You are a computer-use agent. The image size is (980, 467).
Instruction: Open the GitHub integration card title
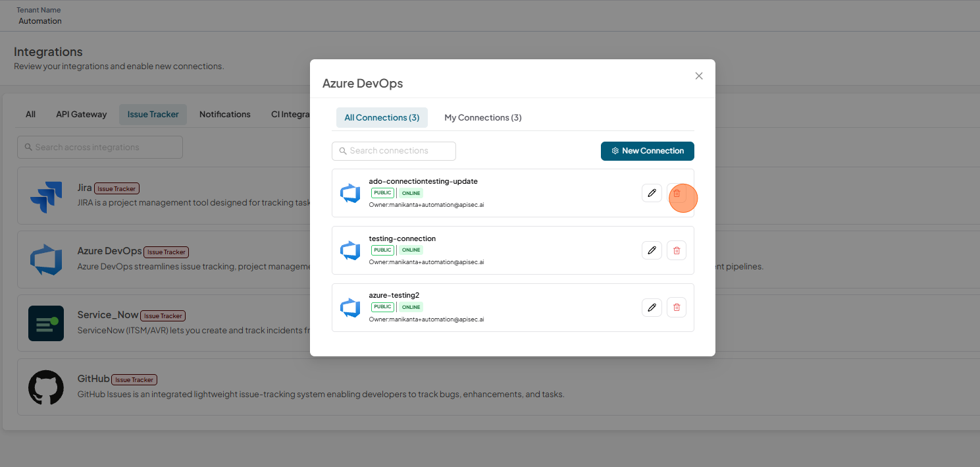pos(93,379)
